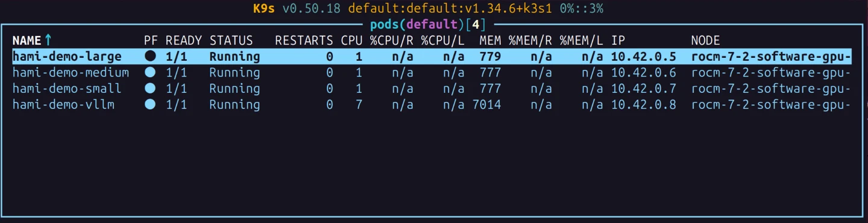Click the IP address 10.42.0.8
The width and height of the screenshot is (868, 223).
pyautogui.click(x=643, y=105)
